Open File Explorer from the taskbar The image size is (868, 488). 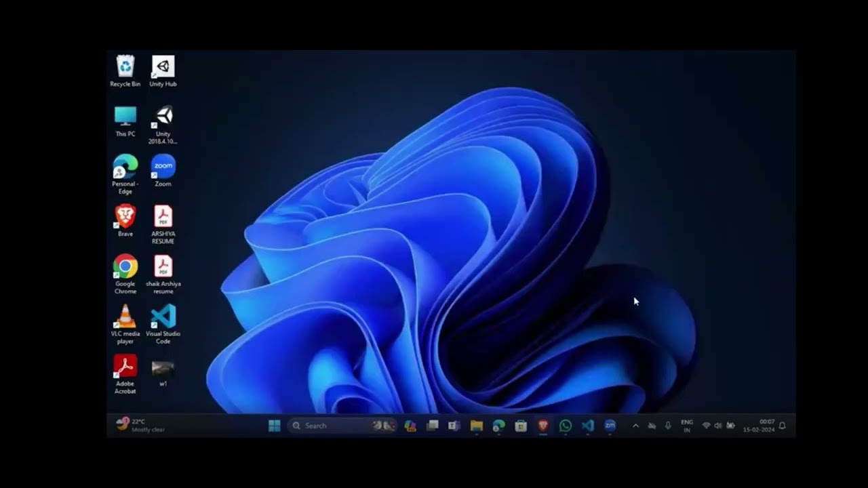click(477, 426)
